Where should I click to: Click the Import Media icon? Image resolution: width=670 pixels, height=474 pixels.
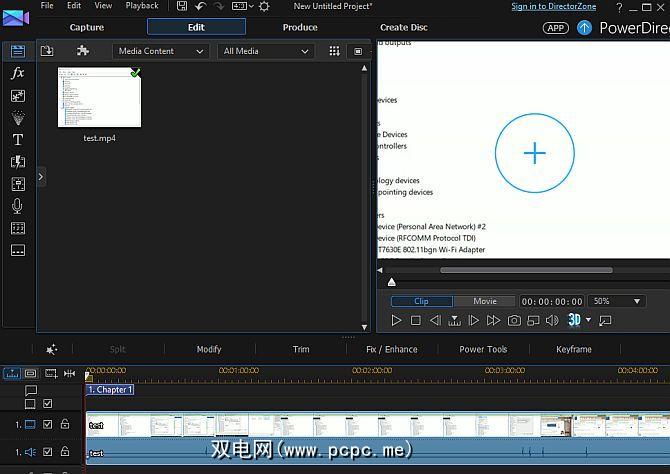(x=47, y=51)
